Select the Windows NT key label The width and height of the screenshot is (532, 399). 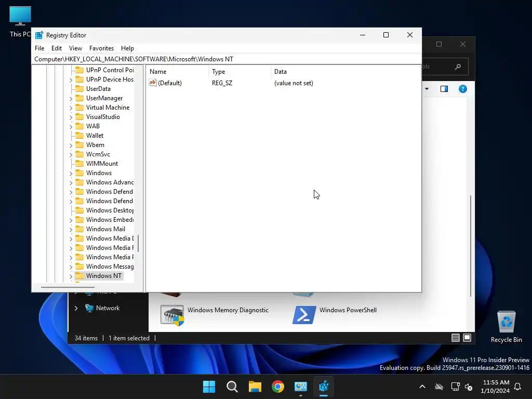(103, 276)
